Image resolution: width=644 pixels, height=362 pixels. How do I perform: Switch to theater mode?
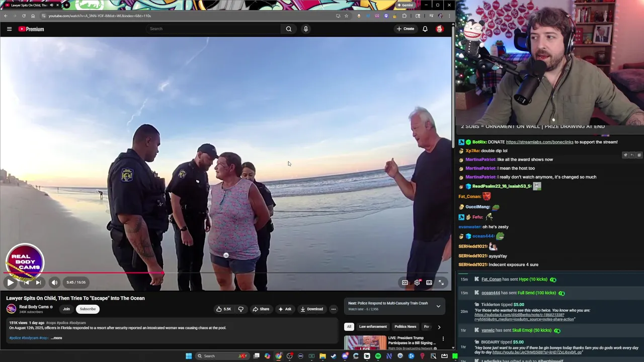429,283
